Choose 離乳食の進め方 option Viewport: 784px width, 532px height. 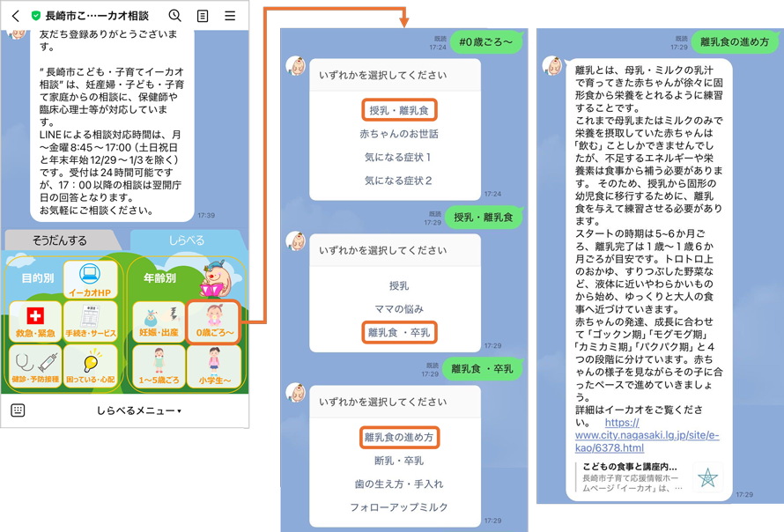pos(399,438)
